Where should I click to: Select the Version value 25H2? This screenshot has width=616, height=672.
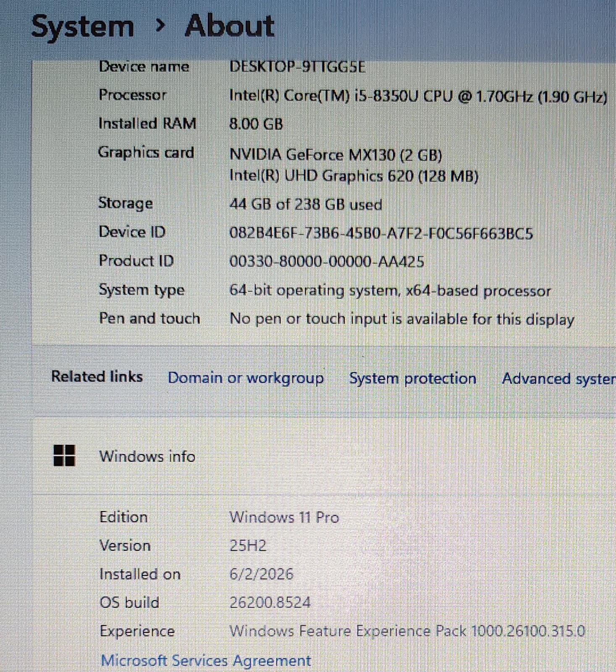click(x=248, y=546)
